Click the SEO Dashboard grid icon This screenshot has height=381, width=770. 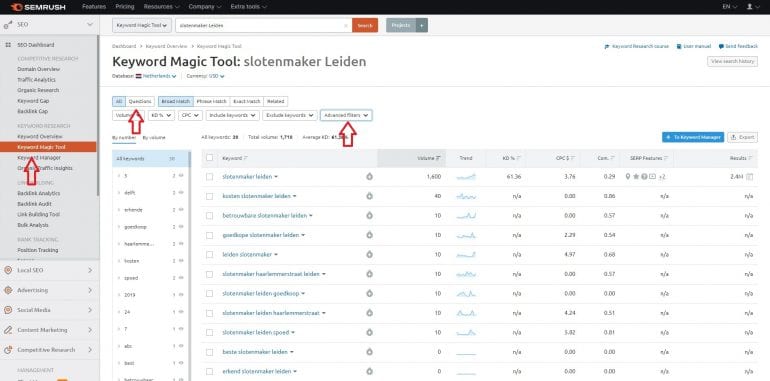8,45
